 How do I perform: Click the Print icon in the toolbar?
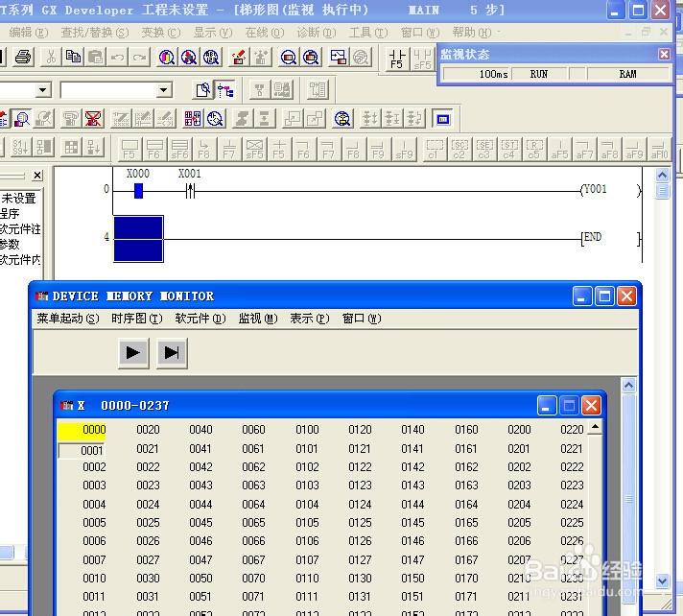(23, 57)
